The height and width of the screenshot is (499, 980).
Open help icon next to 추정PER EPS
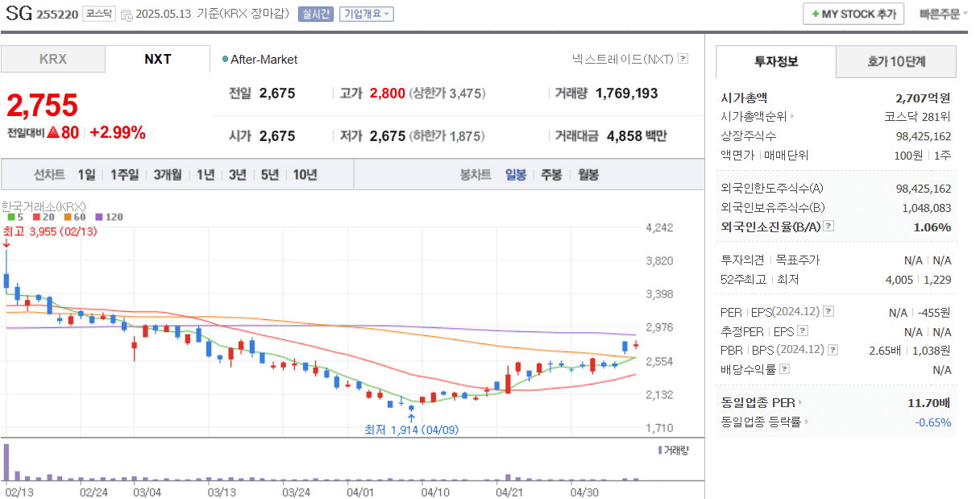pyautogui.click(x=803, y=331)
